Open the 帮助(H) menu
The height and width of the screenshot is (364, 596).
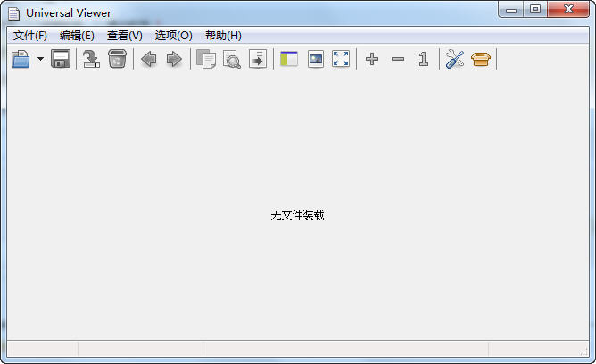(x=223, y=36)
